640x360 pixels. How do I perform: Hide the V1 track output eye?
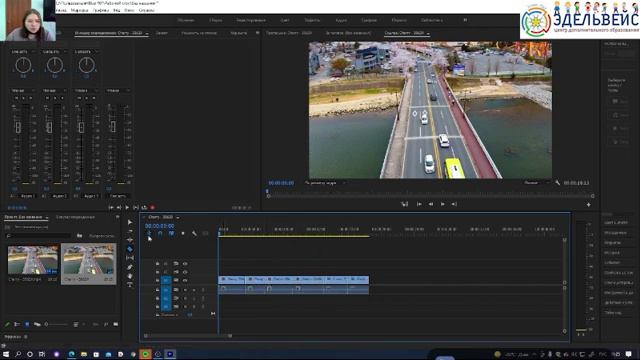point(185,280)
